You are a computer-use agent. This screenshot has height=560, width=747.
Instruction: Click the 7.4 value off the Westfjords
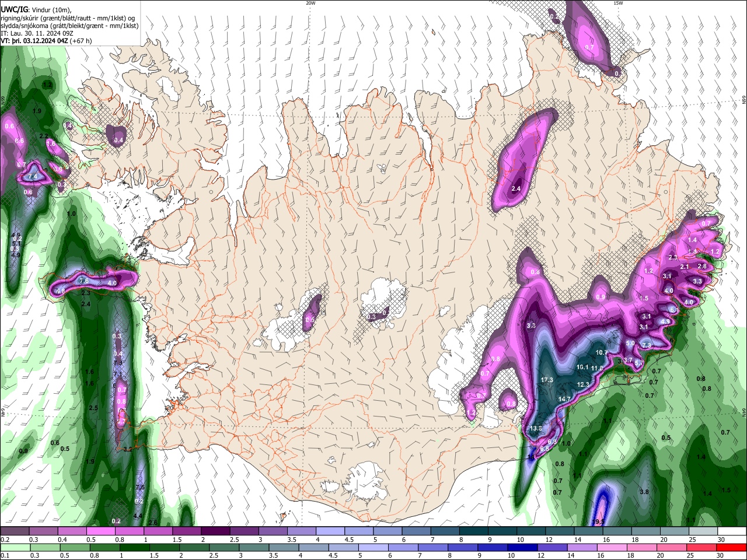tap(33, 176)
